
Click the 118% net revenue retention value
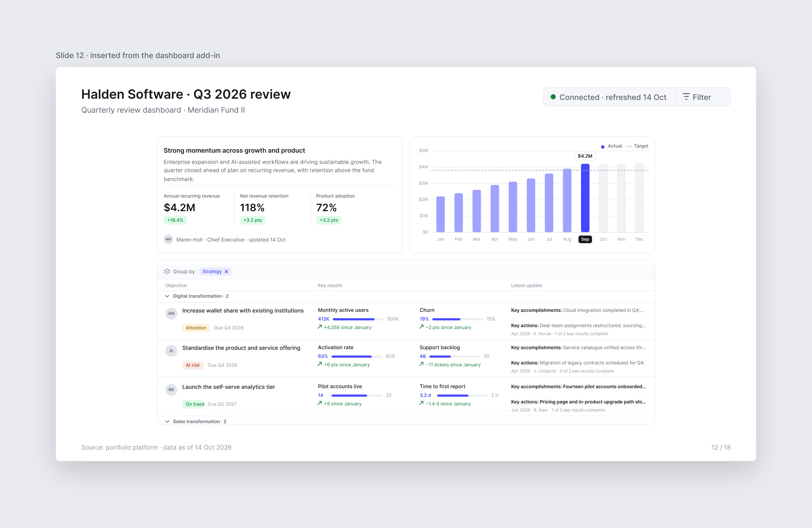[252, 208]
